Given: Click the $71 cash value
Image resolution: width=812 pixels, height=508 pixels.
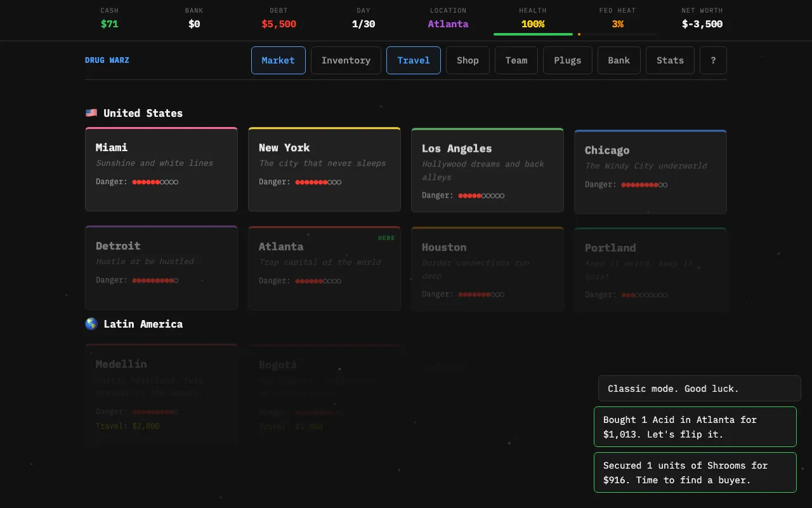Looking at the screenshot, I should click(109, 24).
